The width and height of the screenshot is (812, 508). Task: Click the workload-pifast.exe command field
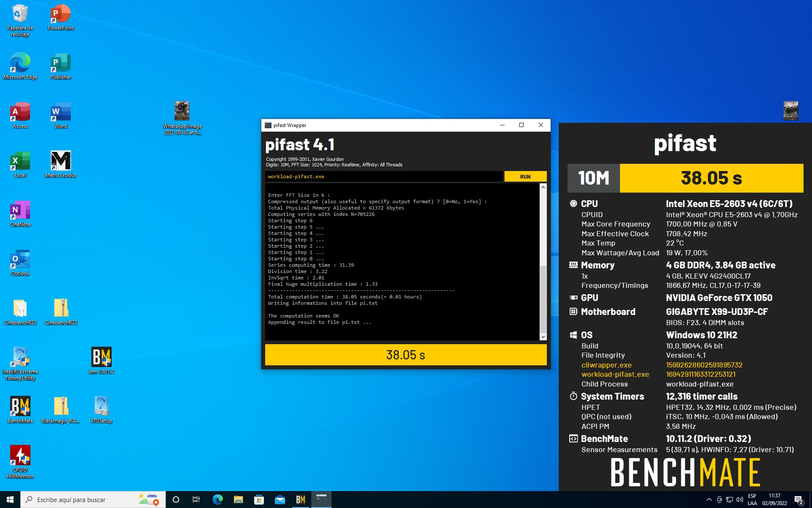coord(384,177)
